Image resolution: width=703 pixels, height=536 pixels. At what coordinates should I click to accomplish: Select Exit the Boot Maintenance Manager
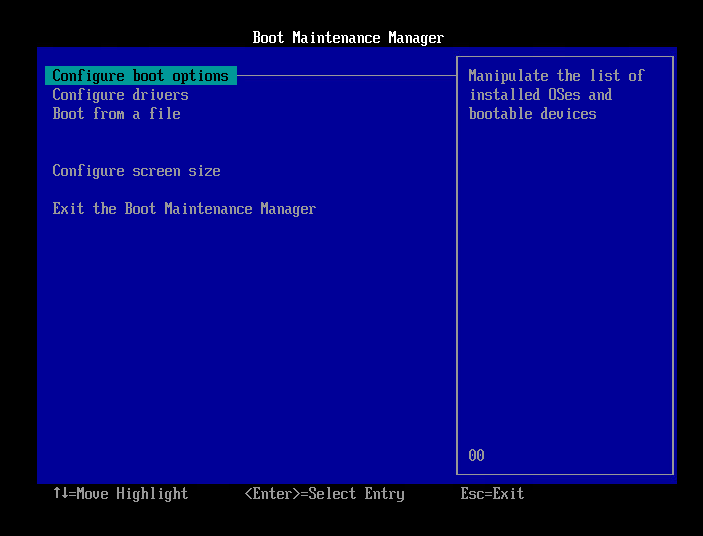(184, 209)
